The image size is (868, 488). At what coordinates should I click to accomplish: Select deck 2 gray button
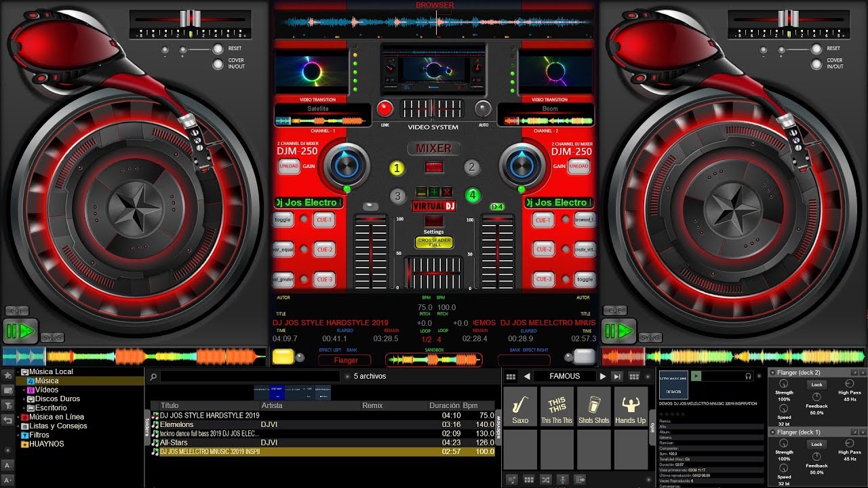472,167
